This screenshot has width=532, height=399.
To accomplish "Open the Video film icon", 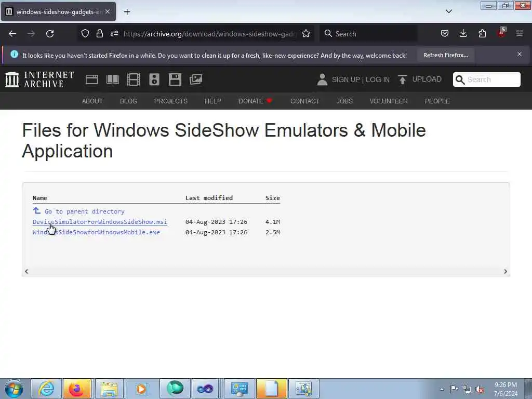I will [x=134, y=79].
